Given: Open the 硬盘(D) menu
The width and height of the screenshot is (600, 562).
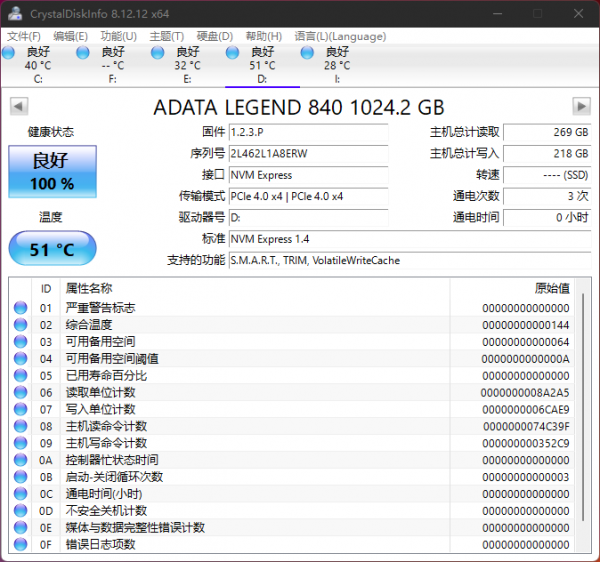Looking at the screenshot, I should [x=215, y=36].
